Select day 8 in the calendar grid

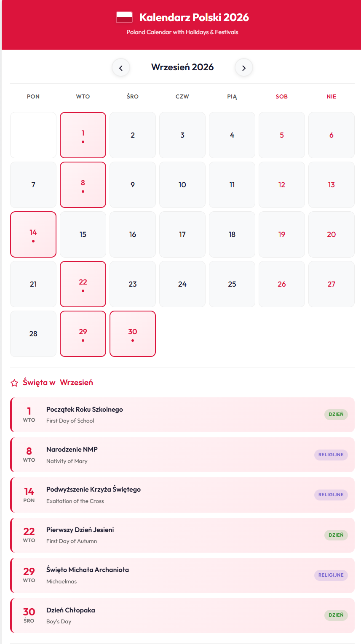pyautogui.click(x=83, y=185)
